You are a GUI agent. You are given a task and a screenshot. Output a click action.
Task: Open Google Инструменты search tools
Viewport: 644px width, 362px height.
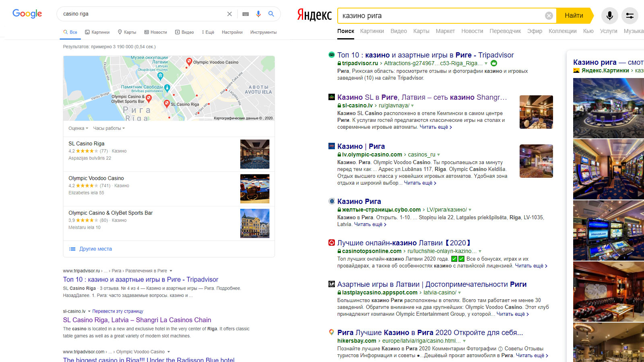tap(263, 32)
